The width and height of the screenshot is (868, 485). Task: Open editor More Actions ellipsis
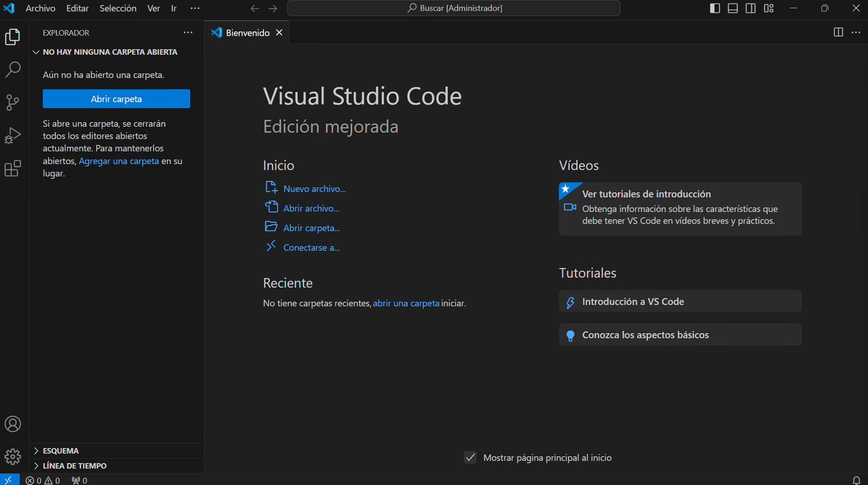pos(856,32)
